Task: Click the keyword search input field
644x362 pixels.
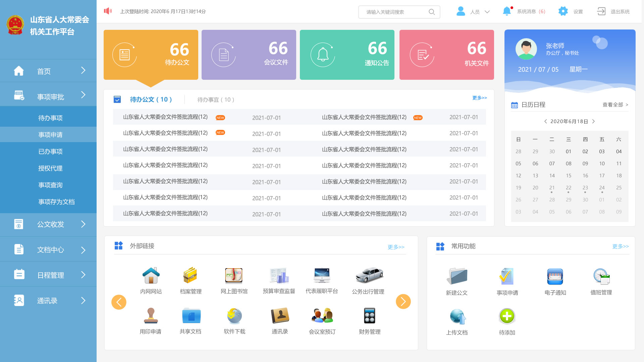Action: pyautogui.click(x=399, y=12)
